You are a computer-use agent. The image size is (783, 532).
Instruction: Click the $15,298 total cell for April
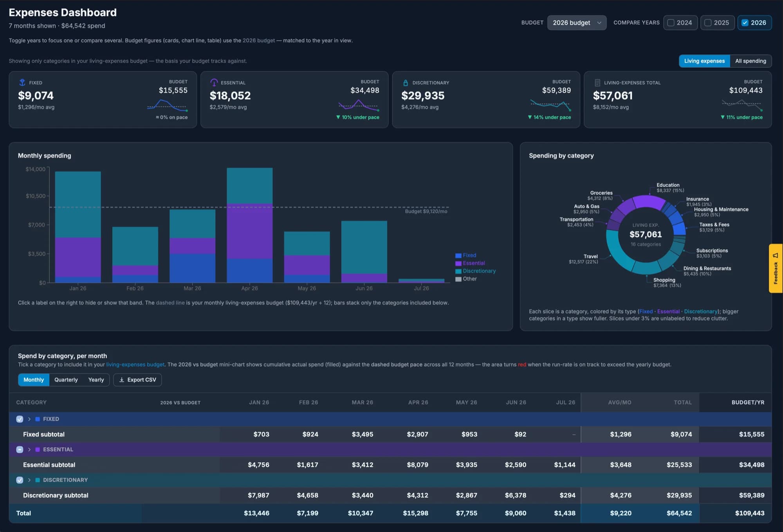(415, 513)
